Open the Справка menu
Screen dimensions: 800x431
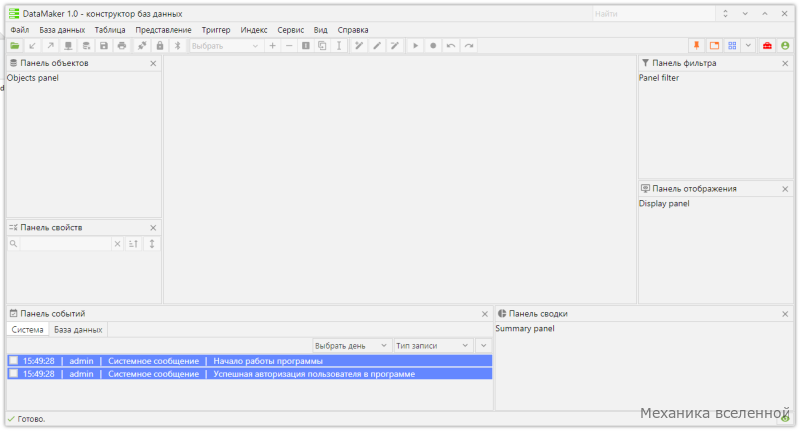pyautogui.click(x=353, y=30)
